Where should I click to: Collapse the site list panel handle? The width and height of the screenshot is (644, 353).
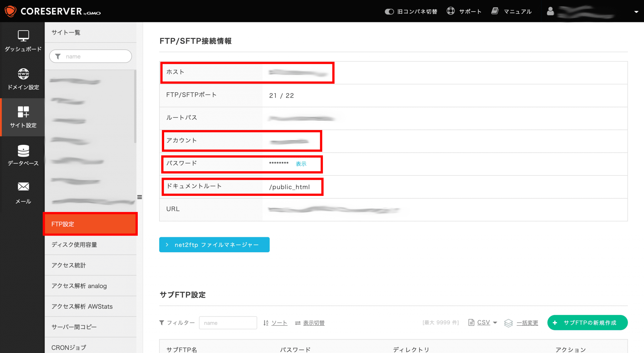point(140,197)
